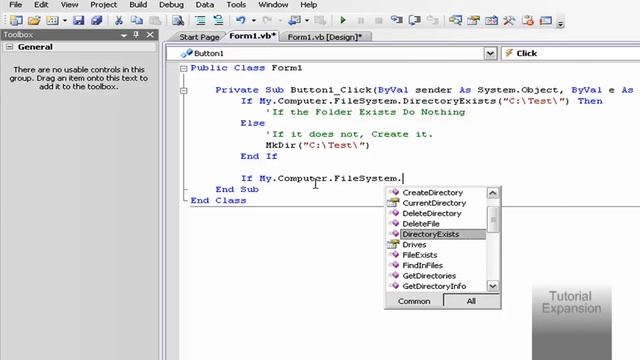Viewport: 640px width, 360px height.
Task: Choose Drives from IntelliSense list
Action: coord(414,245)
